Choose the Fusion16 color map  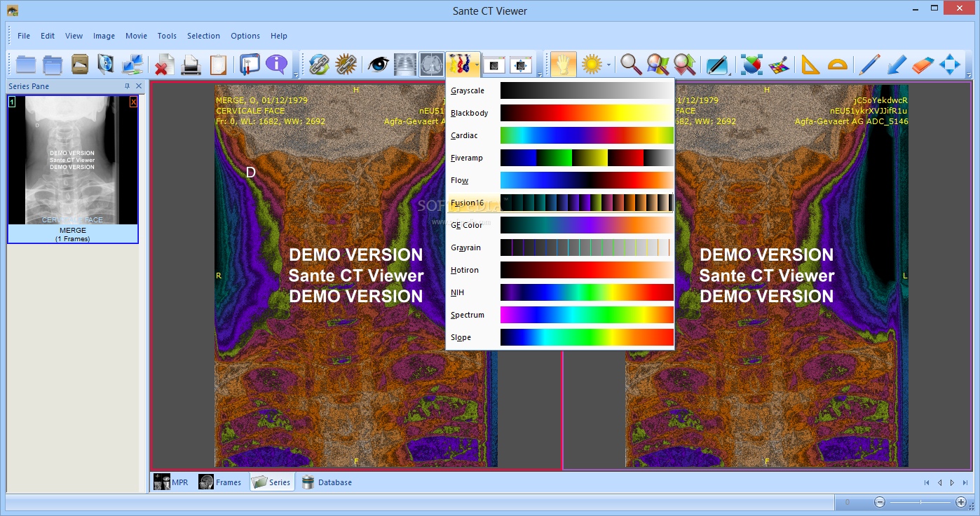(560, 203)
